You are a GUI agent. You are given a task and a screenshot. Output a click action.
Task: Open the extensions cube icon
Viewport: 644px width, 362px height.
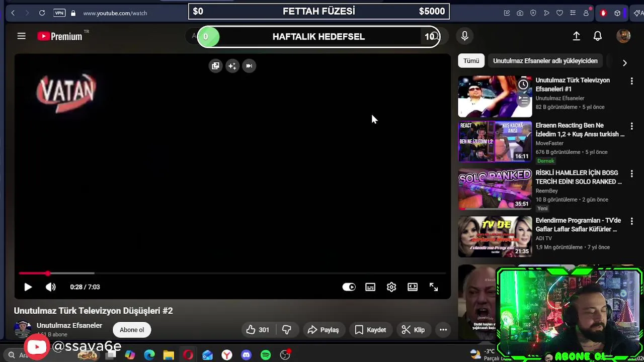[x=617, y=13]
